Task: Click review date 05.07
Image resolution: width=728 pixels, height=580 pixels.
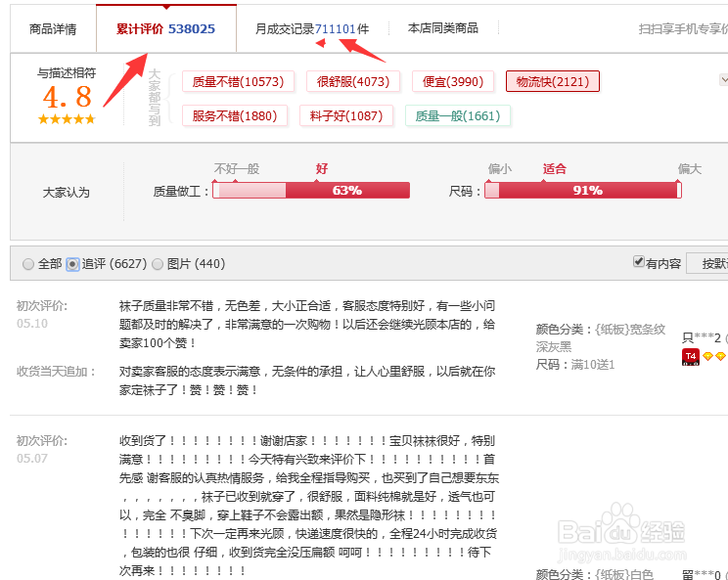Action: click(32, 459)
